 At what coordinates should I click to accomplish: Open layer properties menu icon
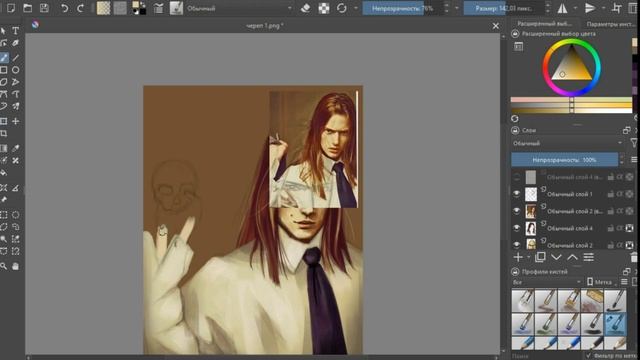pos(588,257)
